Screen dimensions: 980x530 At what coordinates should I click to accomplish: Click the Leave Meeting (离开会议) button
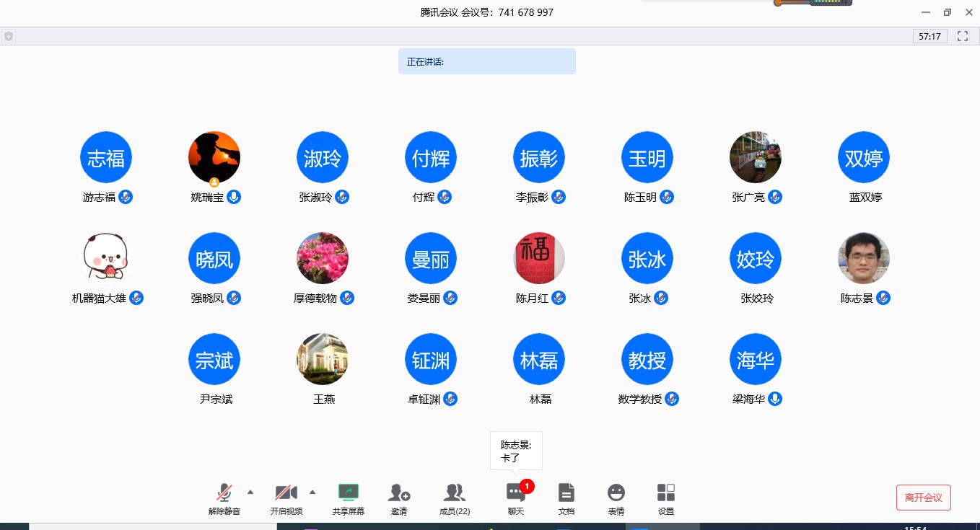[923, 498]
